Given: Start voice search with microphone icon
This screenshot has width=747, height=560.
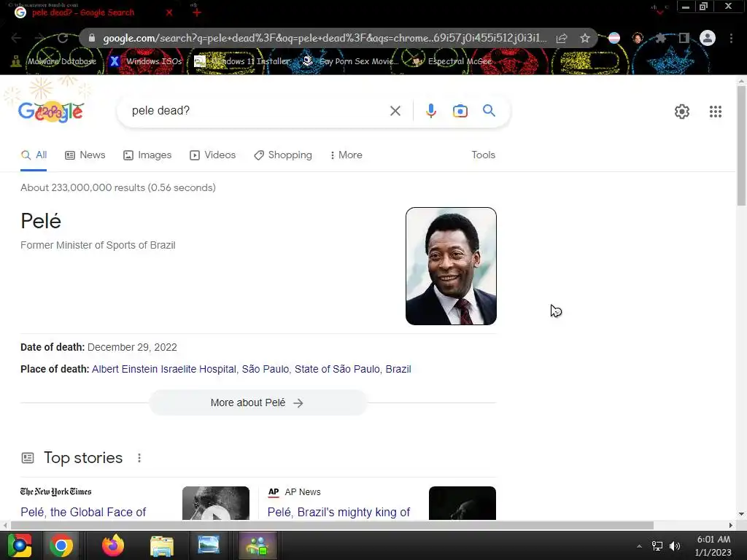Looking at the screenshot, I should (x=430, y=111).
